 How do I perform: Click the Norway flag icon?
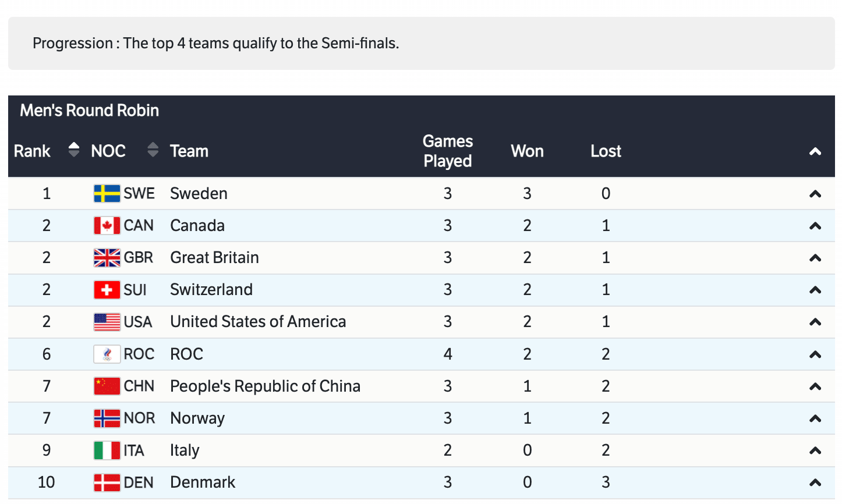tap(107, 418)
